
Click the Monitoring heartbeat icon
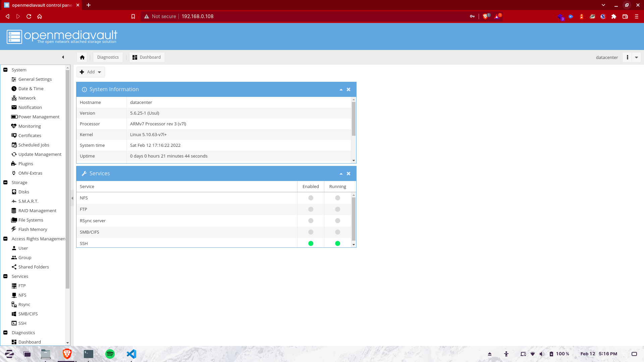pyautogui.click(x=14, y=126)
